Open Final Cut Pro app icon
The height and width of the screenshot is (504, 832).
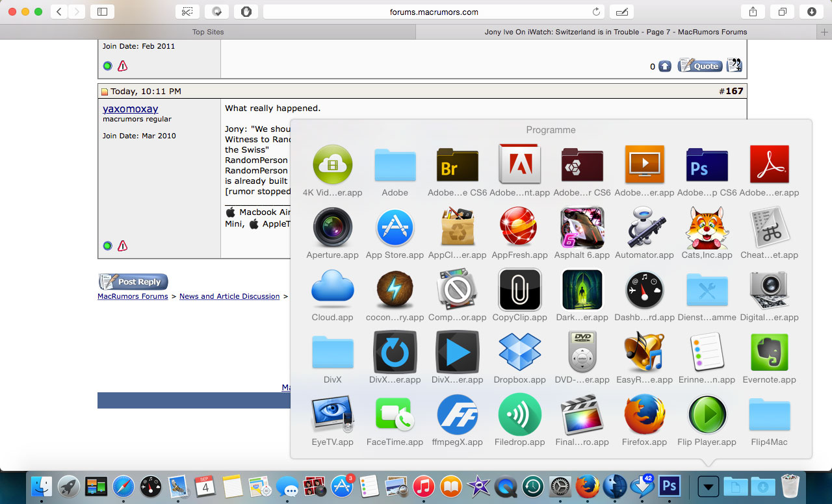582,414
